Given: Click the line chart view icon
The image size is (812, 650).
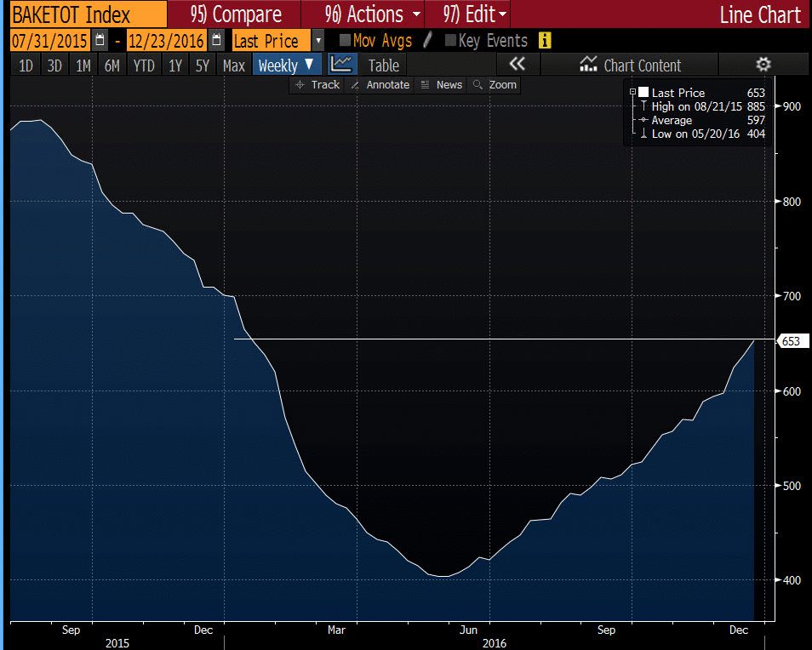Looking at the screenshot, I should (342, 66).
